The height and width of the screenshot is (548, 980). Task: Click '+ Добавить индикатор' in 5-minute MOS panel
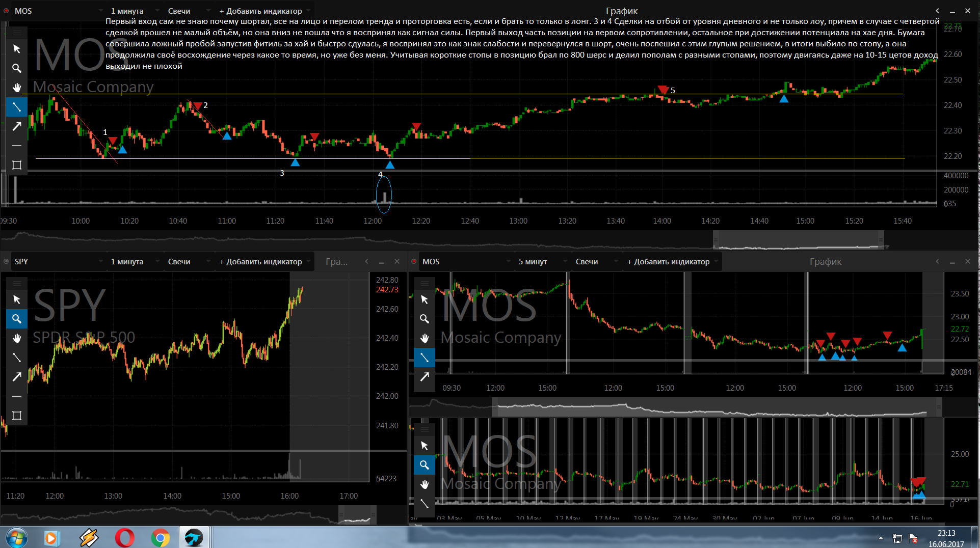668,261
